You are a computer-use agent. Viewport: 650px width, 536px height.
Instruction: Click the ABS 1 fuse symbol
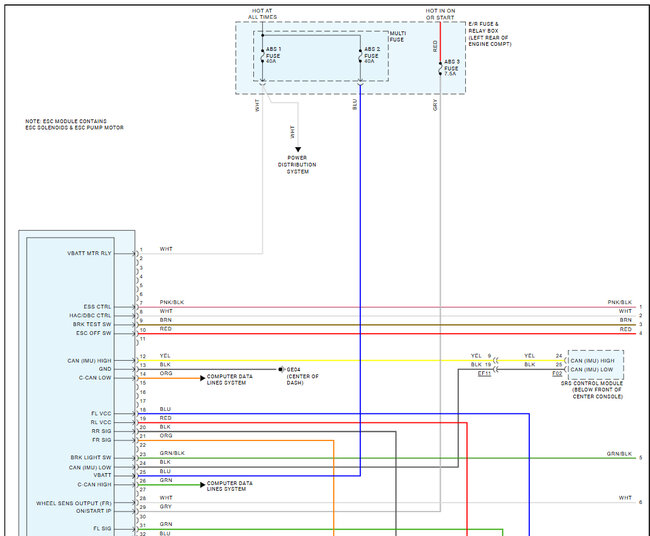pyautogui.click(x=262, y=56)
